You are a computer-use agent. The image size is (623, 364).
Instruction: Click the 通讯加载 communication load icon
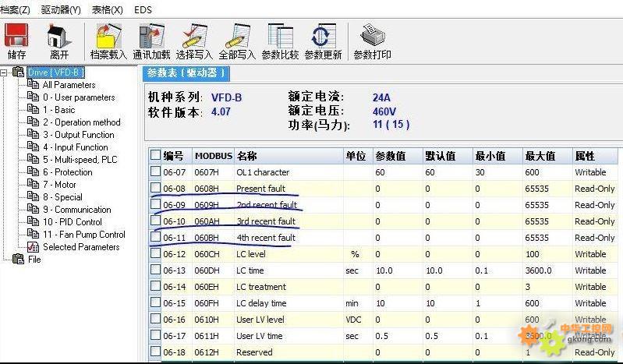coord(151,36)
